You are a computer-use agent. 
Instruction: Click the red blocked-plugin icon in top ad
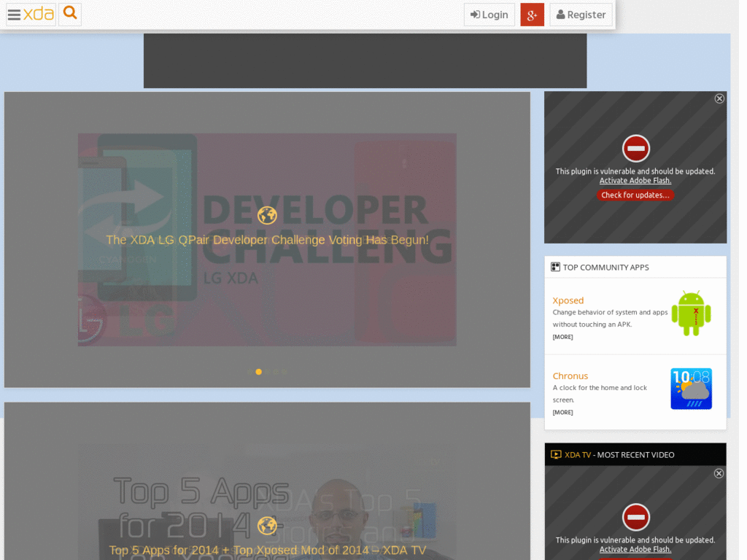tap(635, 149)
